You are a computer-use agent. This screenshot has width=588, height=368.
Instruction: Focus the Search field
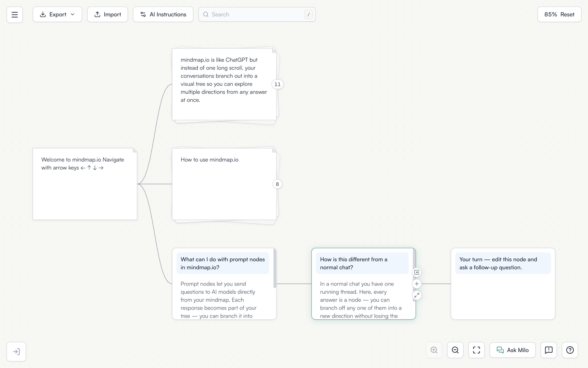coord(257,14)
